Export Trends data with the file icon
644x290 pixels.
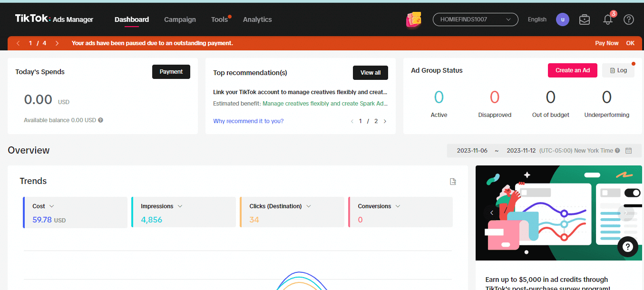click(453, 182)
